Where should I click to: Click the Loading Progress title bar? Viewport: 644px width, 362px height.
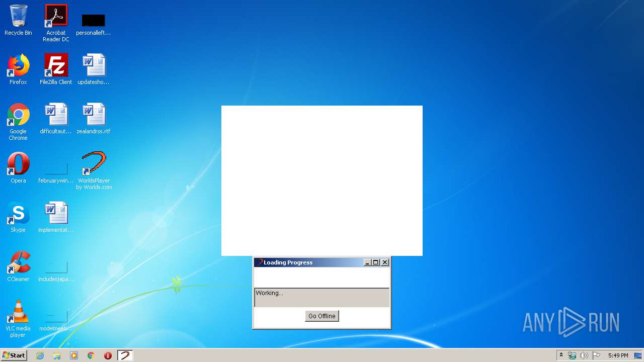click(321, 262)
